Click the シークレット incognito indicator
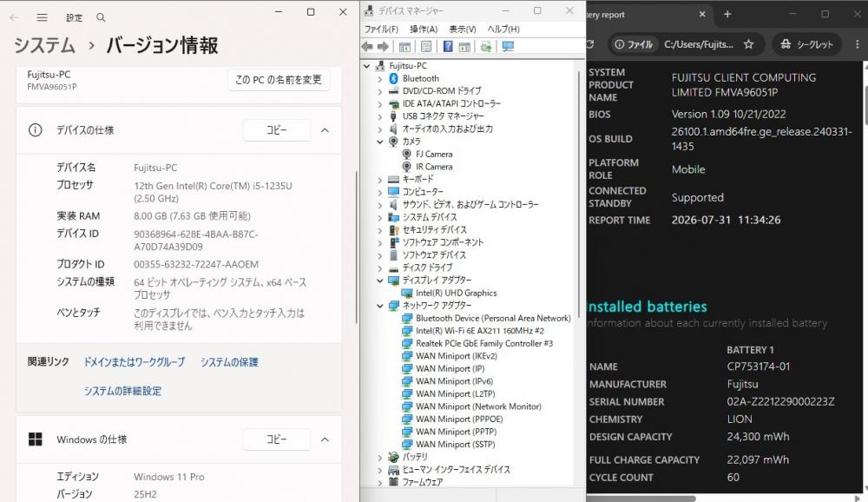868x502 pixels. tap(806, 44)
